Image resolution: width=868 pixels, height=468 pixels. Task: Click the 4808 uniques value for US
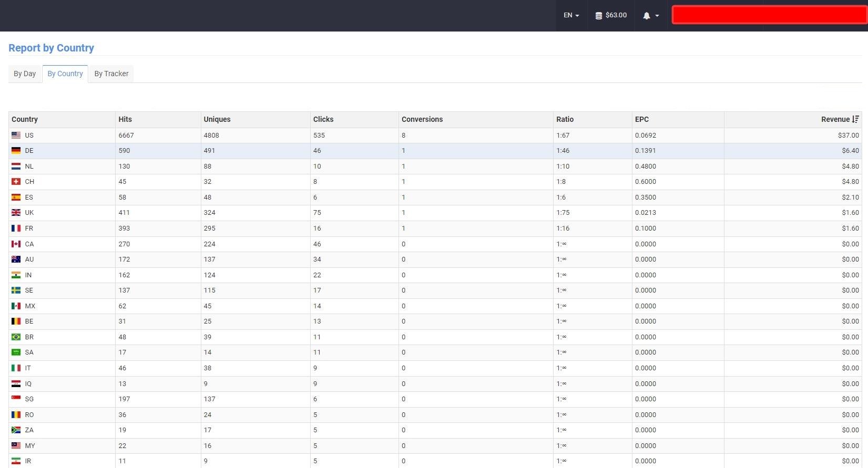pos(211,136)
